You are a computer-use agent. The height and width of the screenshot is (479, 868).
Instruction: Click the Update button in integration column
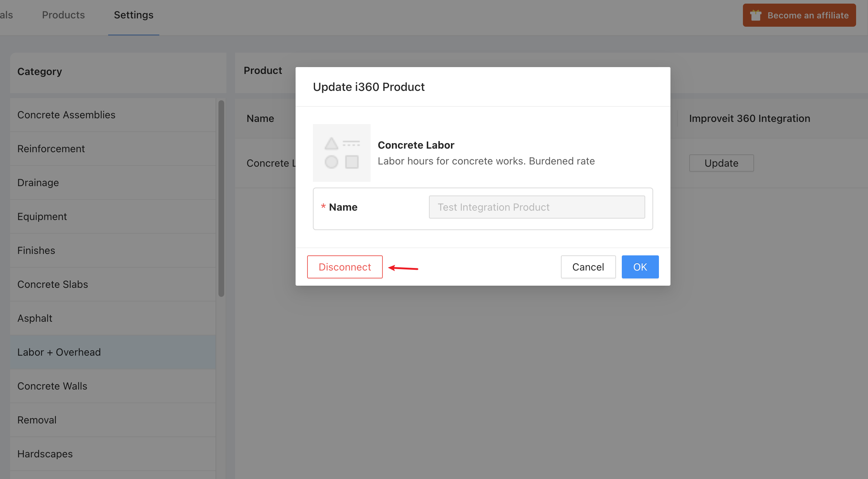(x=721, y=163)
